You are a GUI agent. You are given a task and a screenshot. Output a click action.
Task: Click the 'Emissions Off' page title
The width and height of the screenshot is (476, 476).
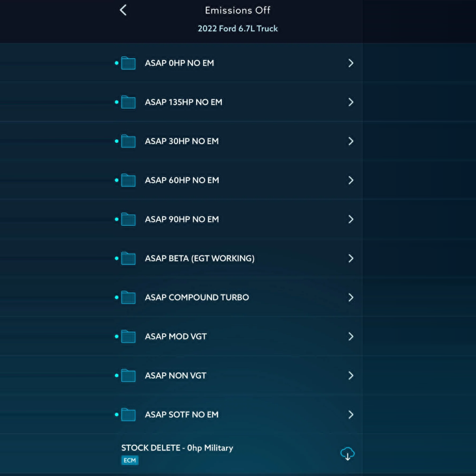click(238, 10)
